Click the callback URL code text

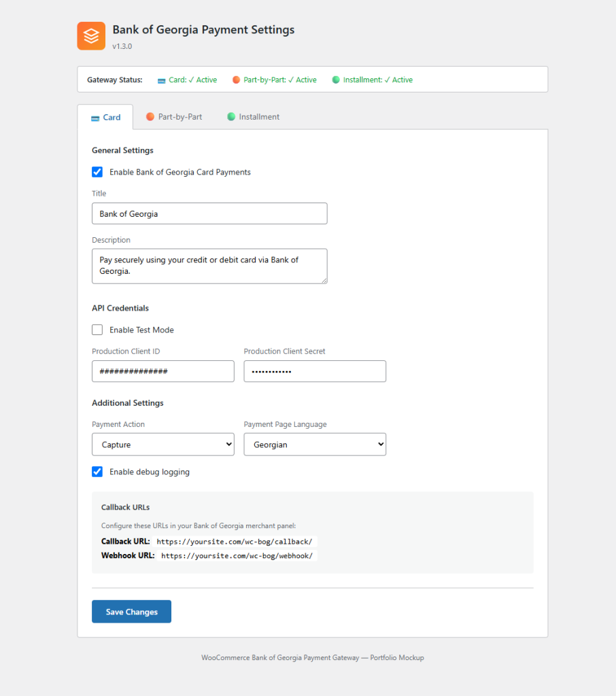pyautogui.click(x=235, y=542)
